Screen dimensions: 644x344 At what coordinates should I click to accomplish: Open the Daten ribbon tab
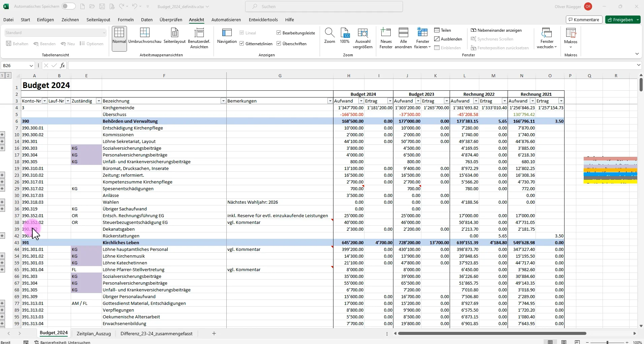coord(147,20)
